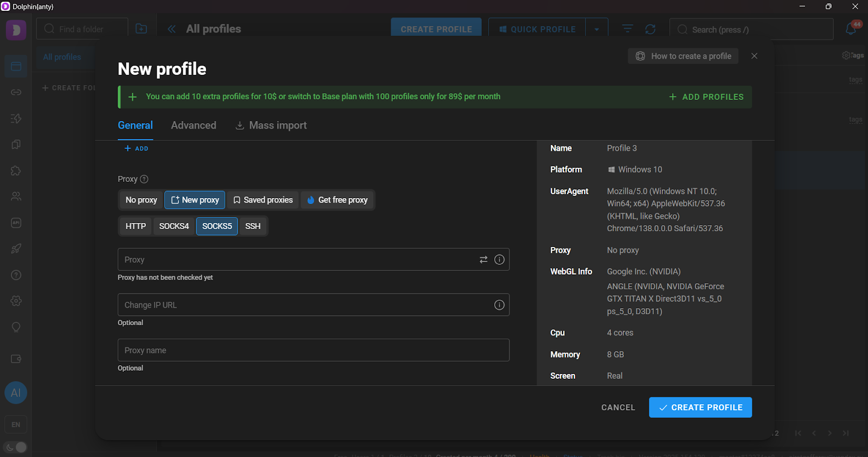868x457 pixels.
Task: Click the refresh profiles icon
Action: coord(650,29)
